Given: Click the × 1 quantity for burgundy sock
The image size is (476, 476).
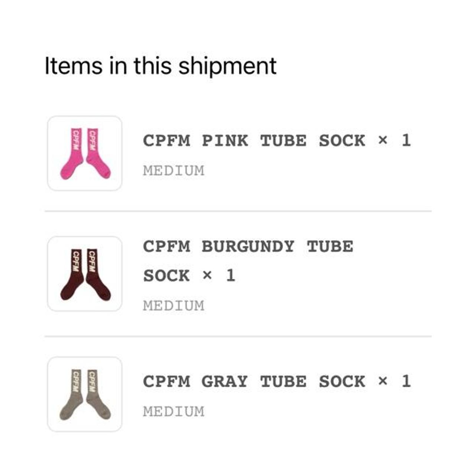Looking at the screenshot, I should [219, 276].
